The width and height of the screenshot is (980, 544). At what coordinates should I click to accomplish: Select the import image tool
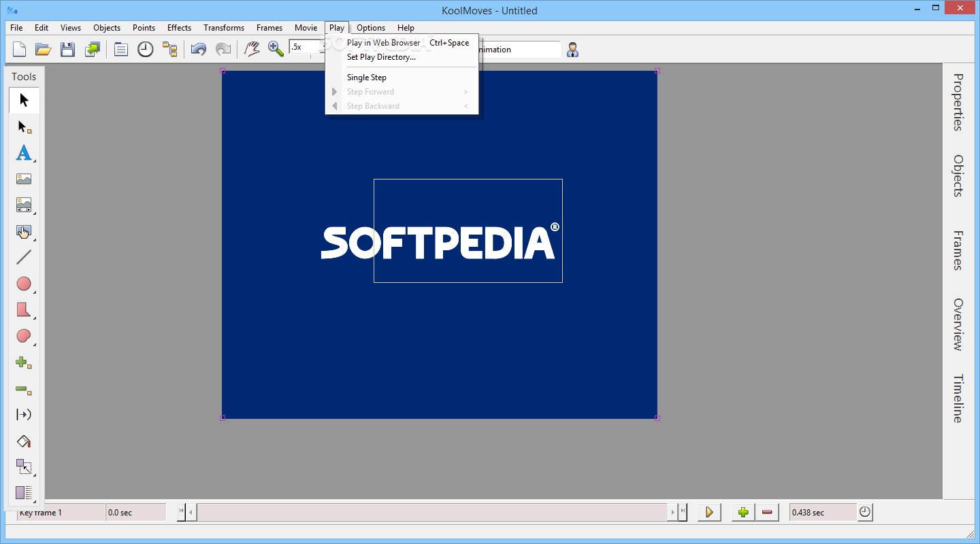pos(24,179)
